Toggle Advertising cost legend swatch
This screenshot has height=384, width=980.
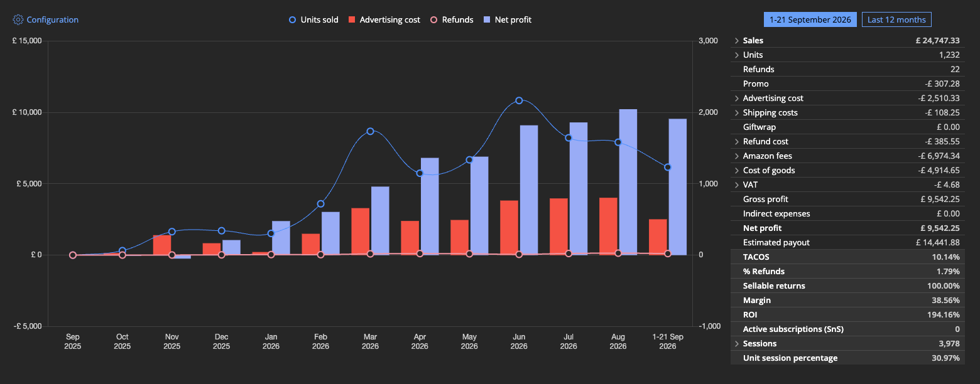tap(352, 20)
